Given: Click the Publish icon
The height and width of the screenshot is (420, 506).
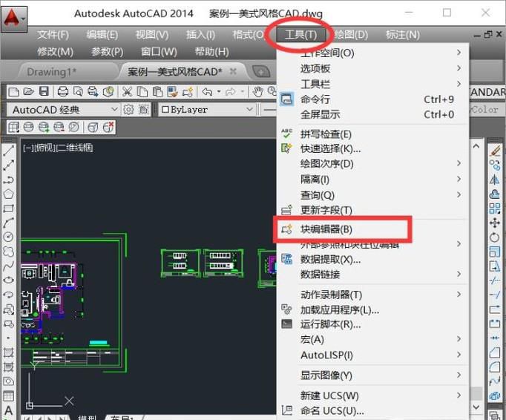Looking at the screenshot, I should point(93,92).
